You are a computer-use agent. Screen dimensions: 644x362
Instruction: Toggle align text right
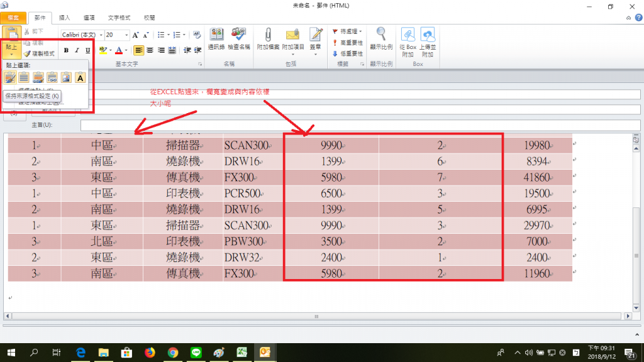161,50
